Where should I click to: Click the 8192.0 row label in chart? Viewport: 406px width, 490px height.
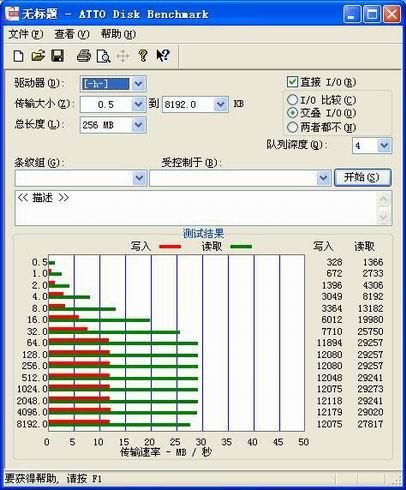(x=32, y=424)
